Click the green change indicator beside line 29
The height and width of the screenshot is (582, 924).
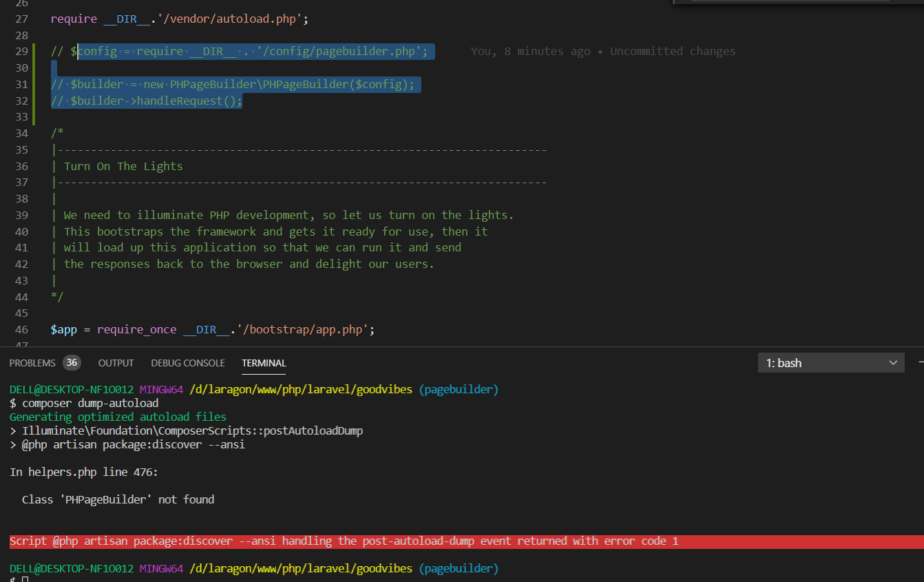coord(32,51)
